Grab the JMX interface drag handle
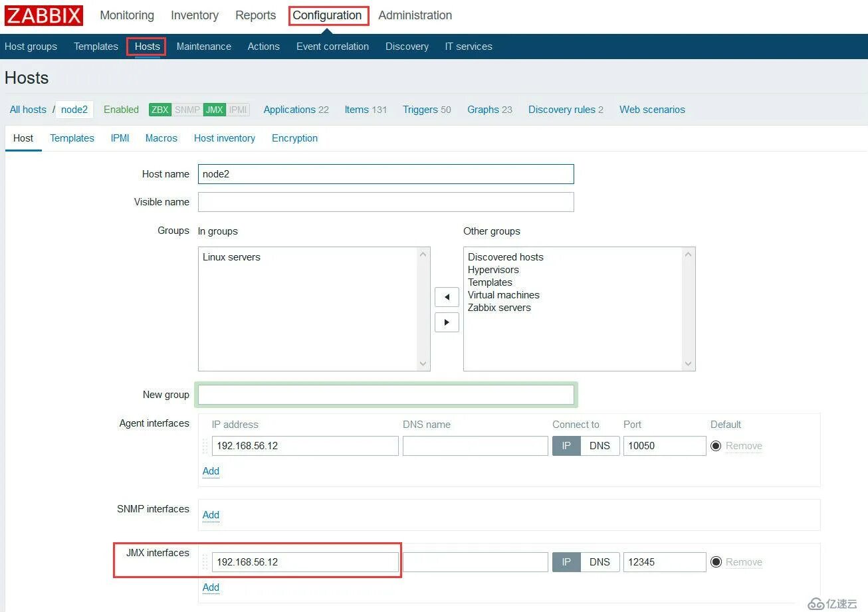Image resolution: width=868 pixels, height=612 pixels. click(x=205, y=562)
